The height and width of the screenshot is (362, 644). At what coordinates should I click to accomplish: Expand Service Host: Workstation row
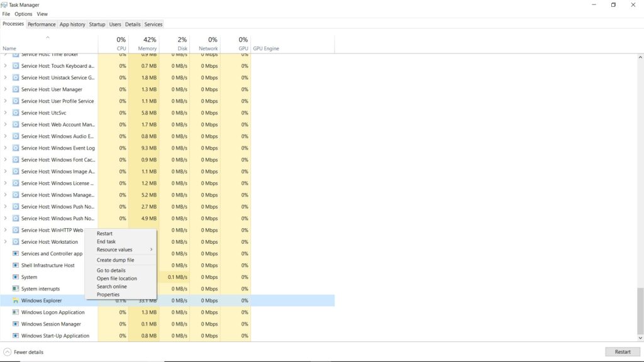5,242
